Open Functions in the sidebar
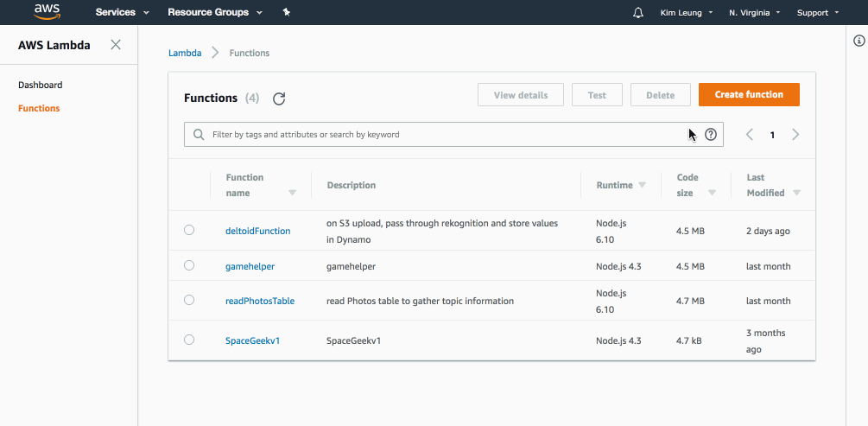 39,108
